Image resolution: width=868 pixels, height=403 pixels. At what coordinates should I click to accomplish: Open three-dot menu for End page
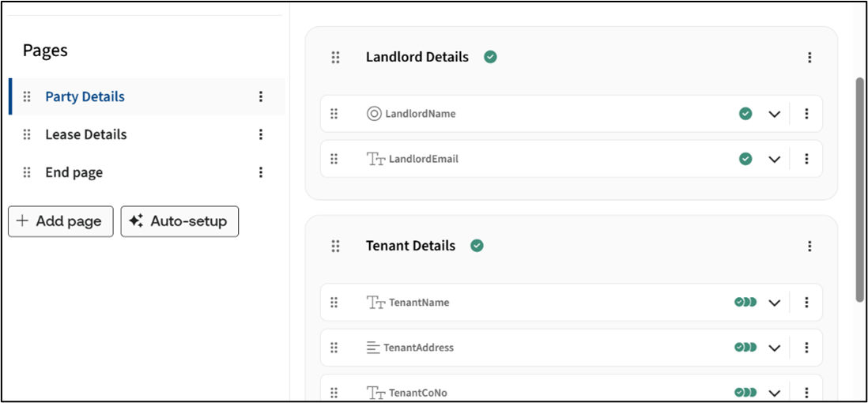[261, 172]
